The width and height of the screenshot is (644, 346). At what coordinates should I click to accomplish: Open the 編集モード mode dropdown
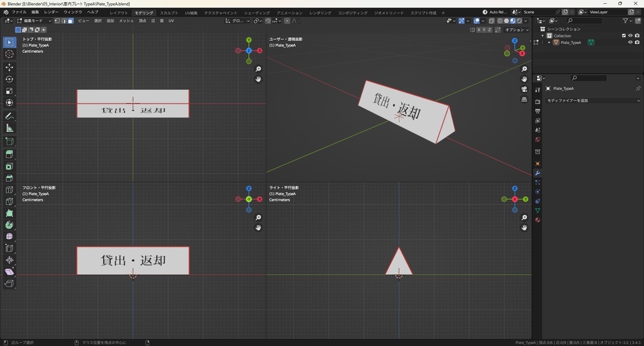[34, 21]
